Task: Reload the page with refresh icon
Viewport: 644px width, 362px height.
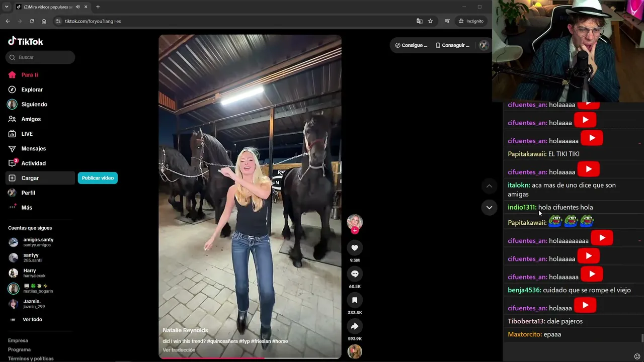Action: click(32, 21)
